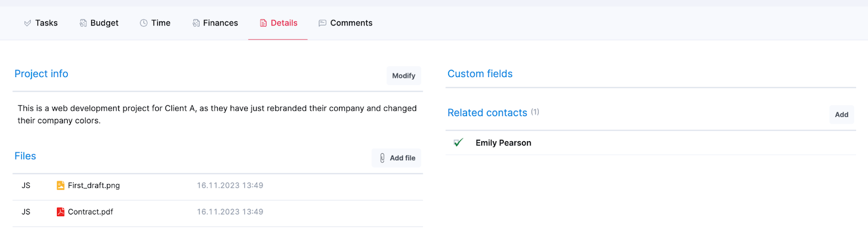Viewport: 868px width, 240px height.
Task: Click the image icon for First_draft.png
Action: (x=61, y=185)
